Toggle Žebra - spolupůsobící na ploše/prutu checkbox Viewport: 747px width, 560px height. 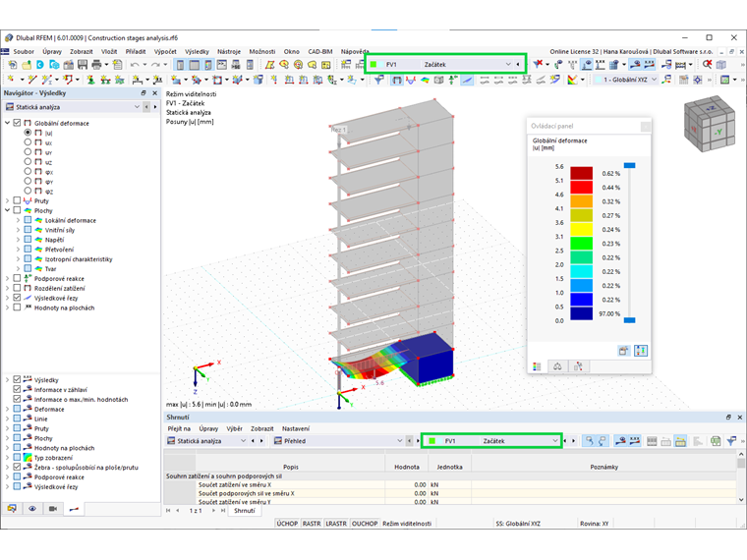[x=17, y=467]
